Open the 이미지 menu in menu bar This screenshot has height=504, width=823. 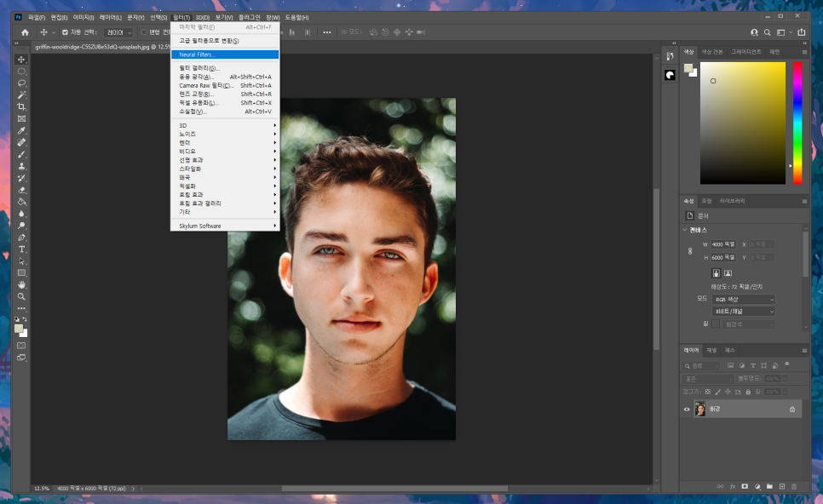(x=83, y=17)
